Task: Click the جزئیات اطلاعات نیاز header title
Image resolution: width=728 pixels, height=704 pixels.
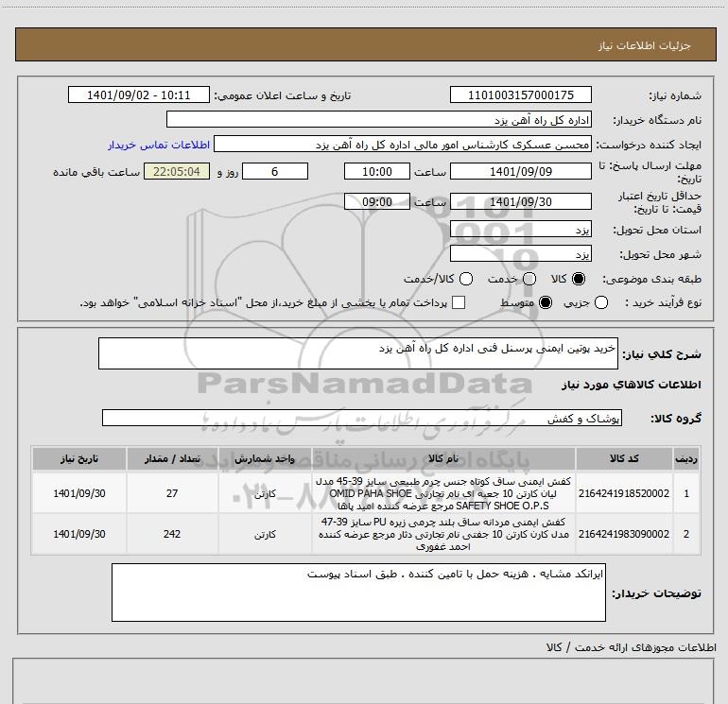Action: click(x=645, y=45)
